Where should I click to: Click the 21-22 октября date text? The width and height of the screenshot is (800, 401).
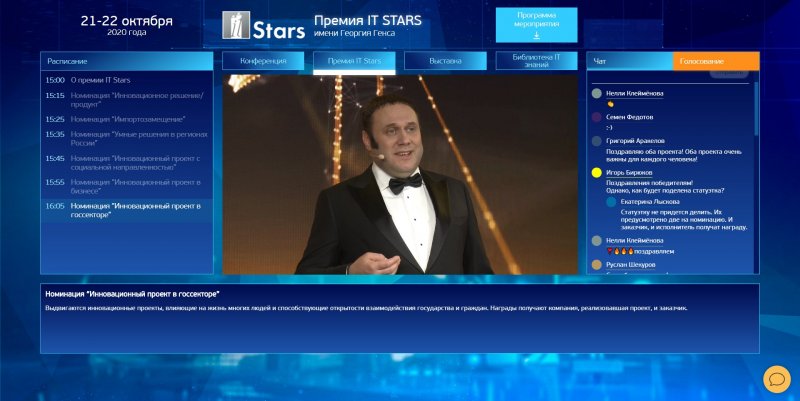127,21
